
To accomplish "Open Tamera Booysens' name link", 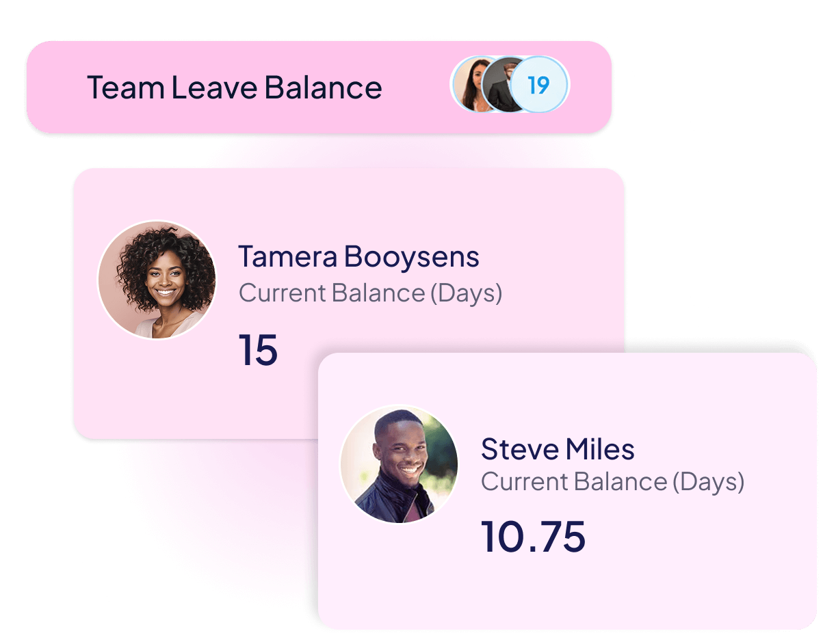I will [x=358, y=257].
